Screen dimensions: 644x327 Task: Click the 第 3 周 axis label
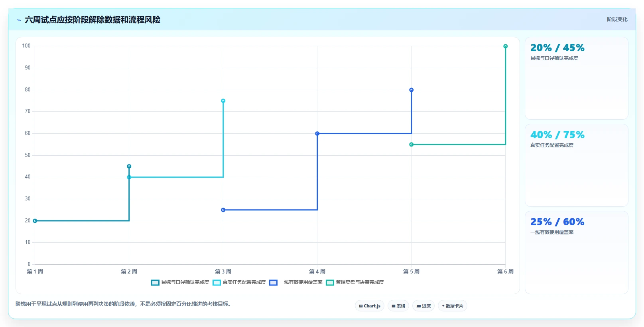click(223, 272)
